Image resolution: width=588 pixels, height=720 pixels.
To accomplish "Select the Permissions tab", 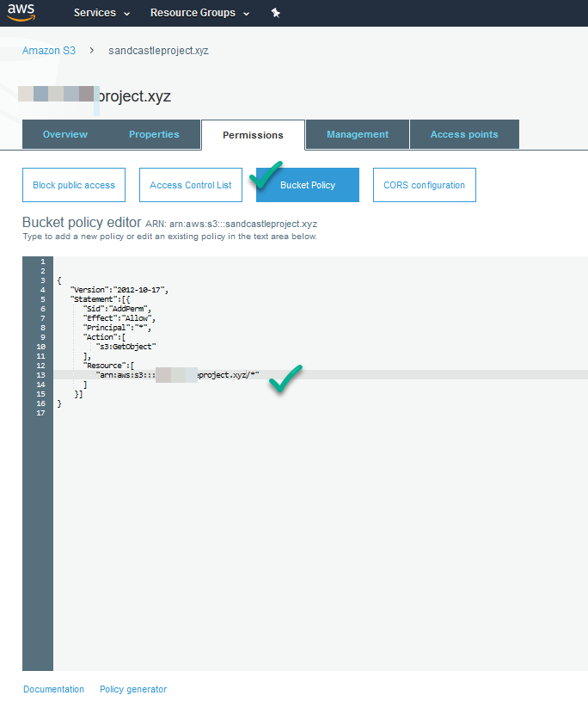I will [253, 135].
